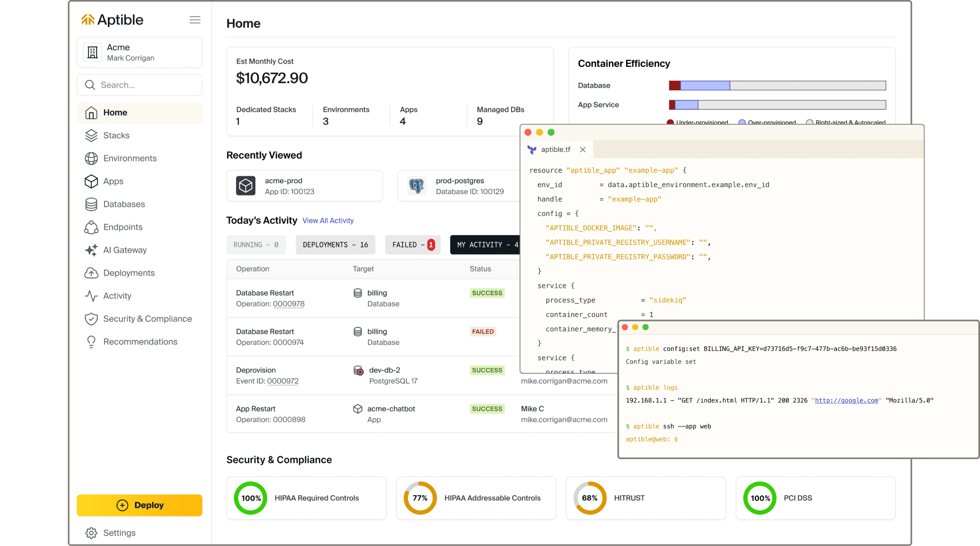Select the MY ACTIVITY filter tab
980x546 pixels.
(485, 245)
